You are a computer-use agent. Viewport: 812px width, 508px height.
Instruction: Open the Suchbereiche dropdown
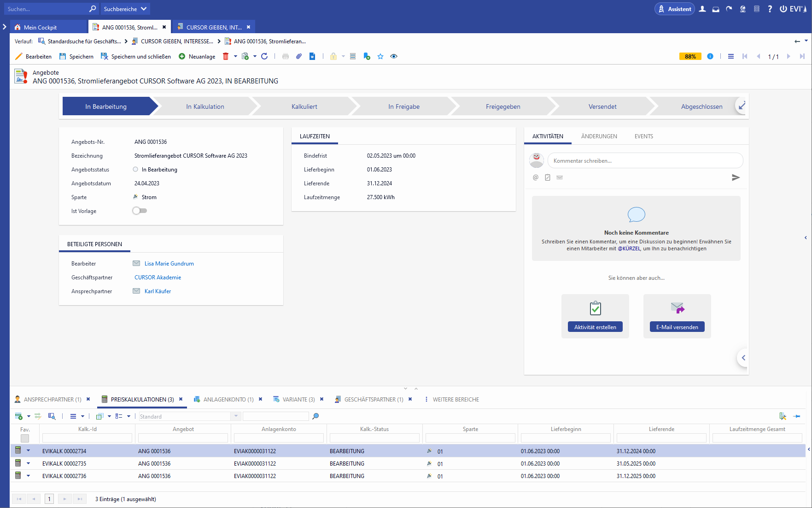(125, 9)
